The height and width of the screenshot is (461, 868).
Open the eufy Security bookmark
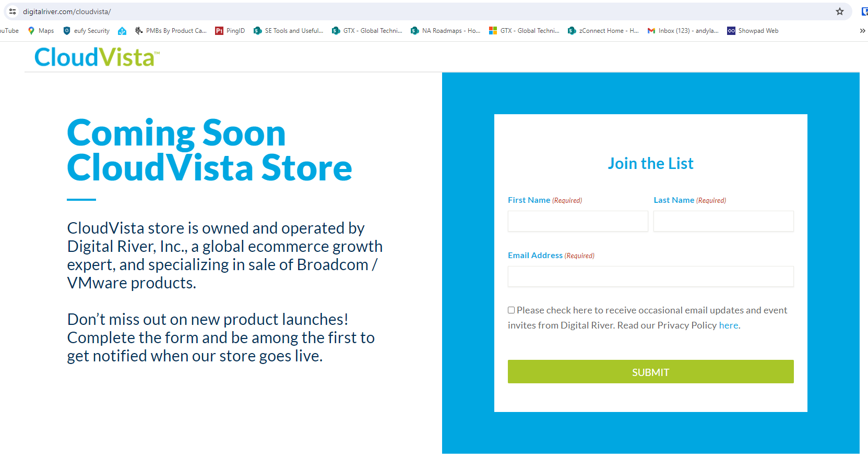tap(86, 31)
